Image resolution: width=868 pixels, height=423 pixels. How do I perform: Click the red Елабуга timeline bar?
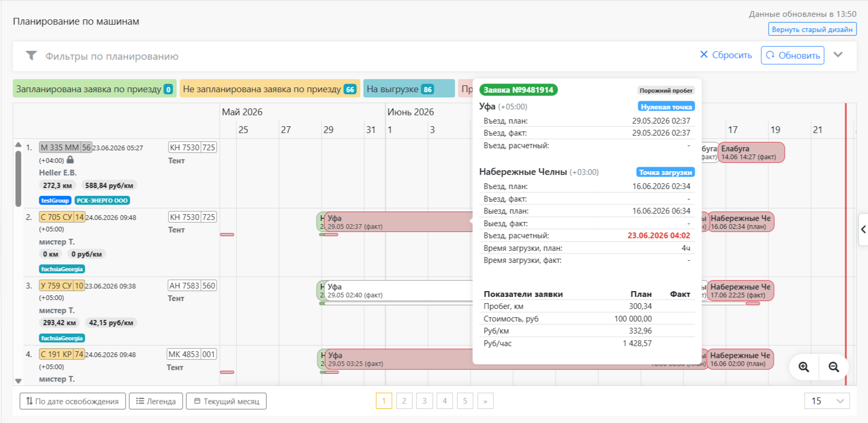(x=751, y=152)
